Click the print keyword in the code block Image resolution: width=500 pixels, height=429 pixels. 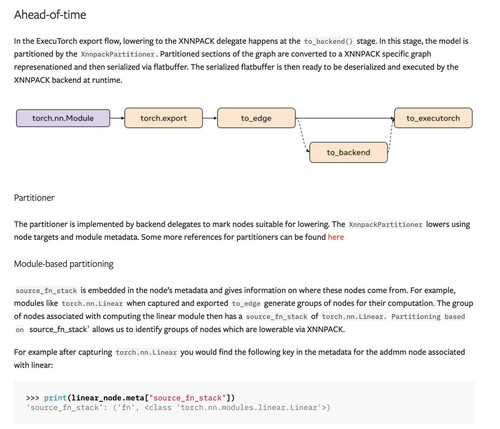tap(55, 398)
